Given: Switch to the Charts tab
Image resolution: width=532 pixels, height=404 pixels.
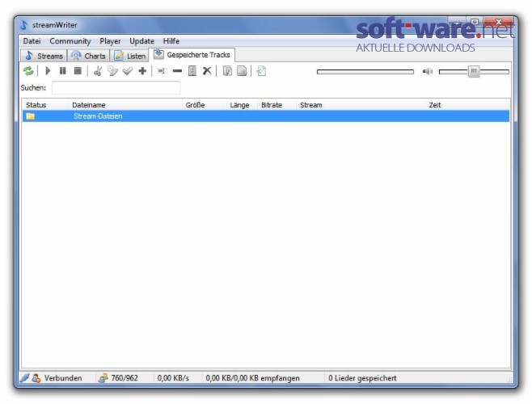Looking at the screenshot, I should tap(89, 56).
